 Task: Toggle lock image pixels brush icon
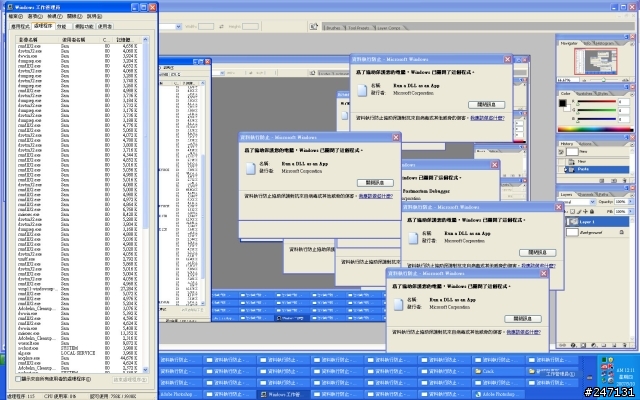[579, 211]
